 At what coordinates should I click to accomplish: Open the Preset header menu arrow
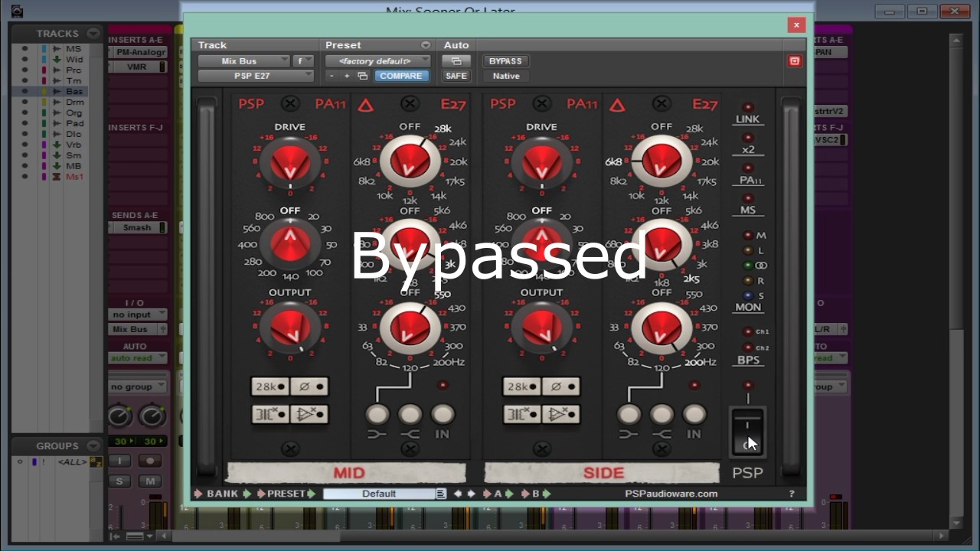[x=426, y=45]
